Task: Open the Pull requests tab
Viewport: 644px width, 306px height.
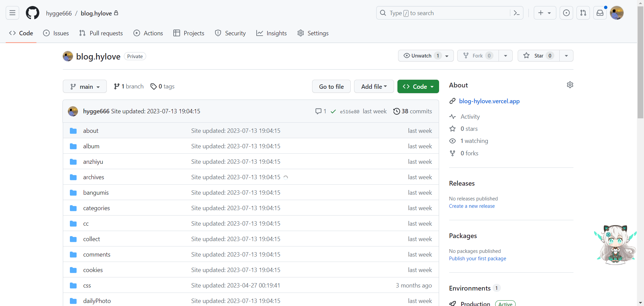Action: [x=101, y=33]
